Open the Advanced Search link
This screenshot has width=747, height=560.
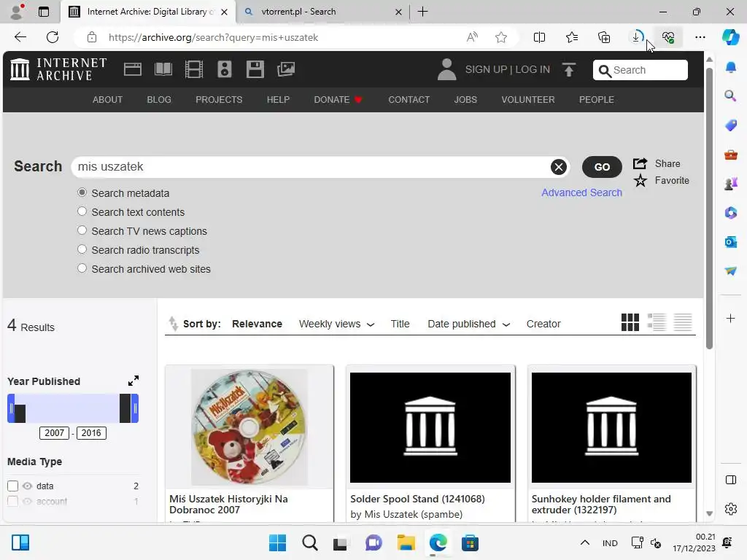pyautogui.click(x=581, y=192)
